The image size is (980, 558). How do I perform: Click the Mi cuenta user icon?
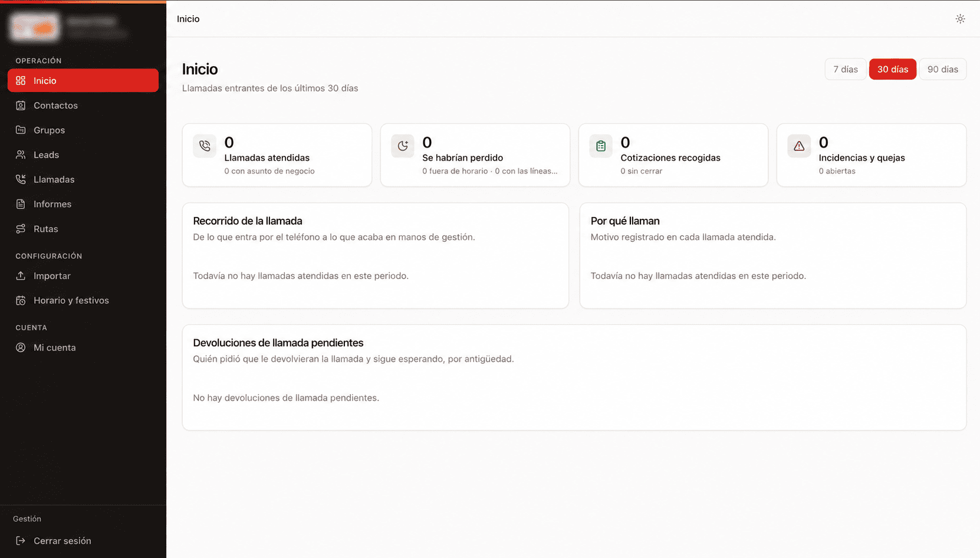click(x=21, y=348)
